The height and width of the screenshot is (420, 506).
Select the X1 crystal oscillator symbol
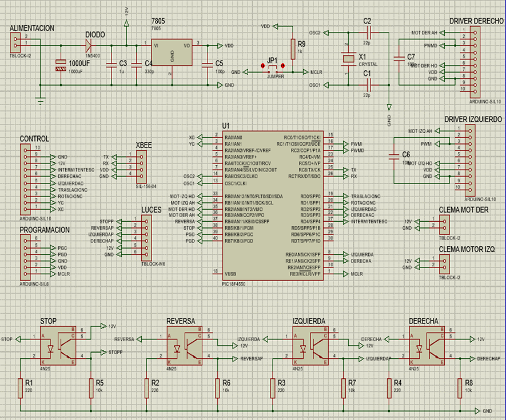pos(346,59)
